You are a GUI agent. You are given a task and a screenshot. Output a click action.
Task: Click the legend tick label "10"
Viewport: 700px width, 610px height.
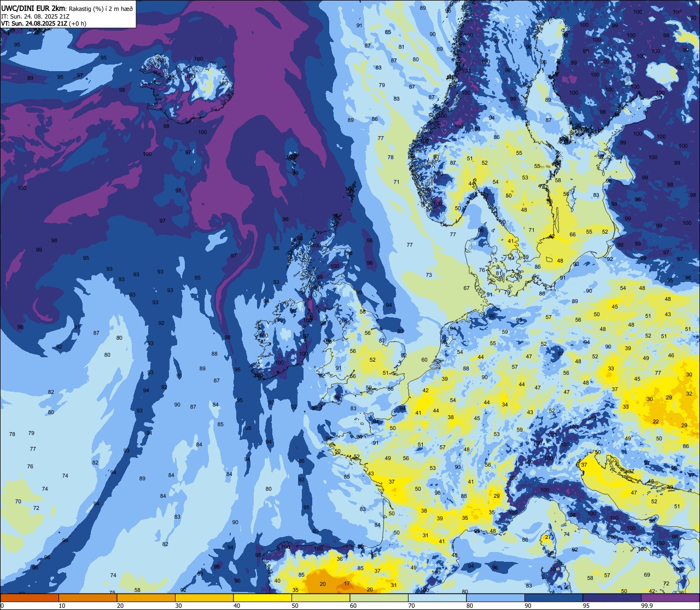[x=62, y=606]
